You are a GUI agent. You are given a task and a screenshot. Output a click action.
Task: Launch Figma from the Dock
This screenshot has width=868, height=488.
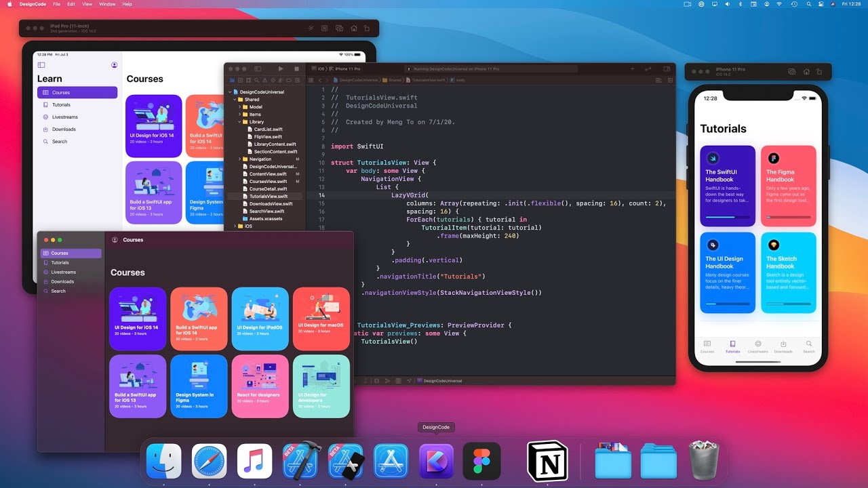[x=481, y=461]
